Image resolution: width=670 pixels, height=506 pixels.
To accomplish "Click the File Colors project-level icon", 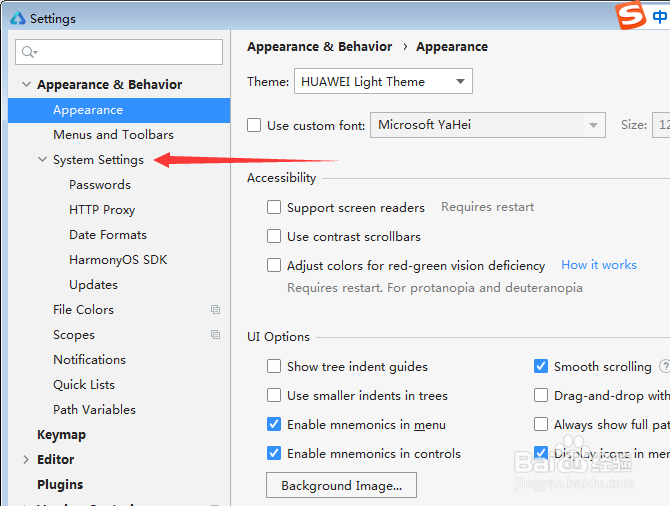I will (215, 310).
